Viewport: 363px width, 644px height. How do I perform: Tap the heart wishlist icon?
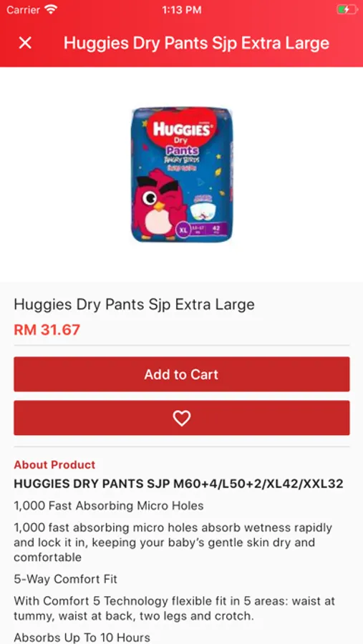(181, 418)
